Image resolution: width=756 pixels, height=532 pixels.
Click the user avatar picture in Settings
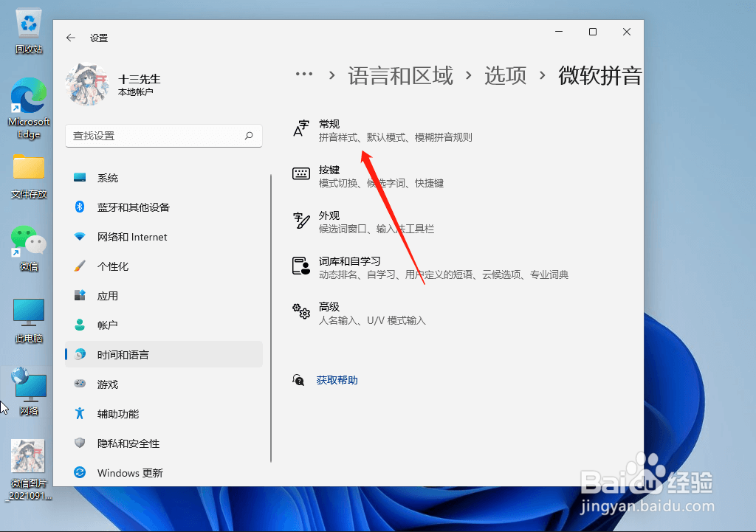pyautogui.click(x=87, y=85)
